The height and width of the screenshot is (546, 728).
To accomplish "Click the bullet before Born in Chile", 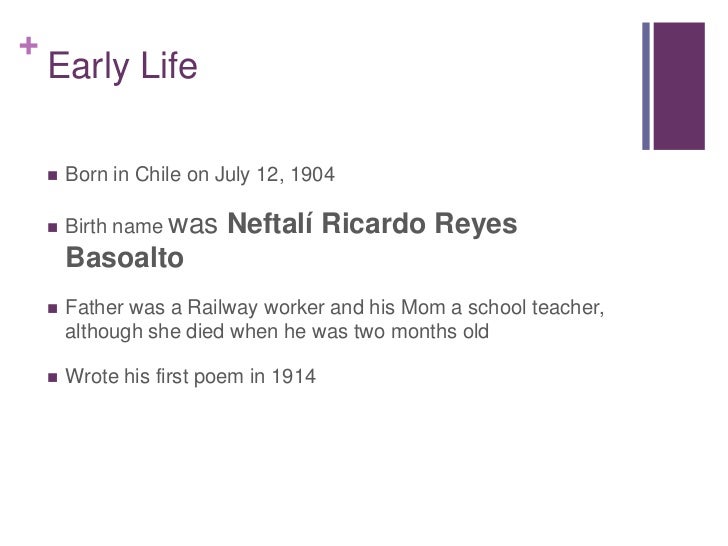I will (x=52, y=176).
